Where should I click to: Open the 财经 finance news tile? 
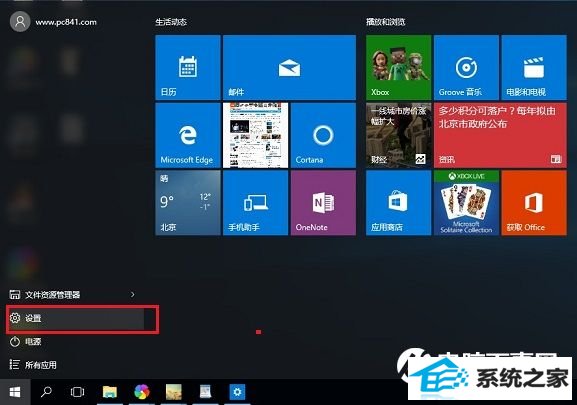point(399,135)
